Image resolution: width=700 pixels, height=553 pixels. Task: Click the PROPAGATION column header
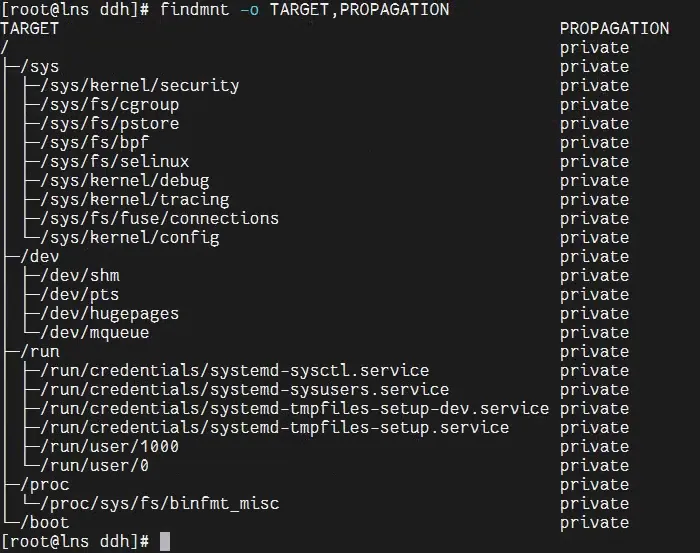tap(614, 29)
